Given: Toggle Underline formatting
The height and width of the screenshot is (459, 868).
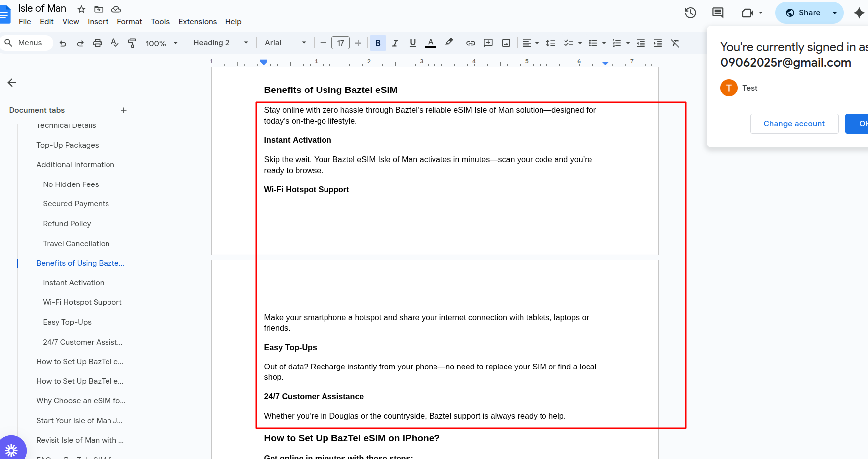Looking at the screenshot, I should (413, 43).
